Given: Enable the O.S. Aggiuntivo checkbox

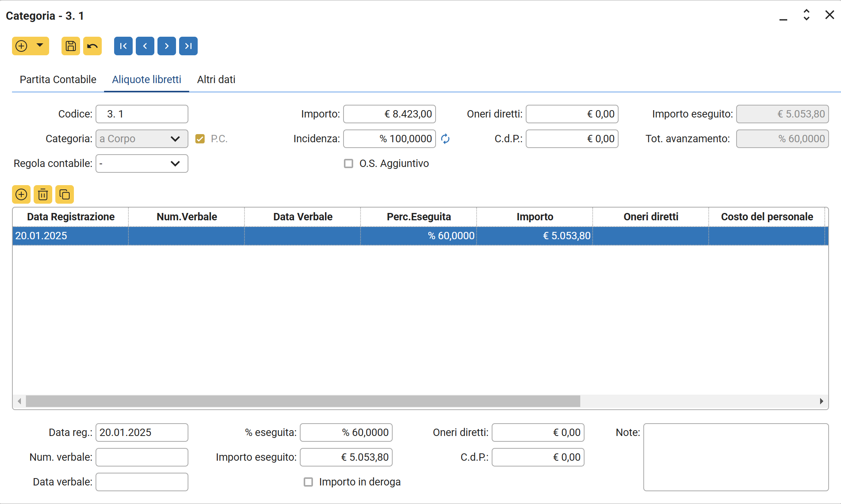Looking at the screenshot, I should pyautogui.click(x=349, y=163).
